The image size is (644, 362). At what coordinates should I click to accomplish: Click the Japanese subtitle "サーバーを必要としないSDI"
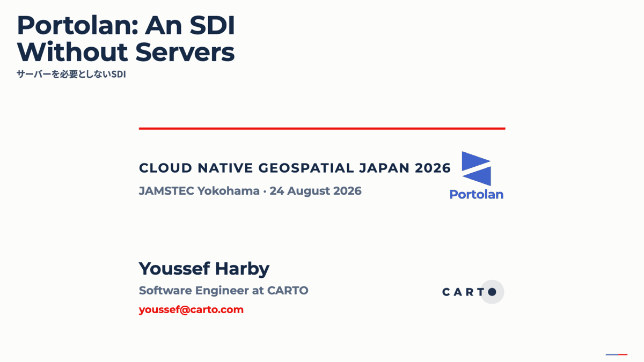[x=71, y=75]
